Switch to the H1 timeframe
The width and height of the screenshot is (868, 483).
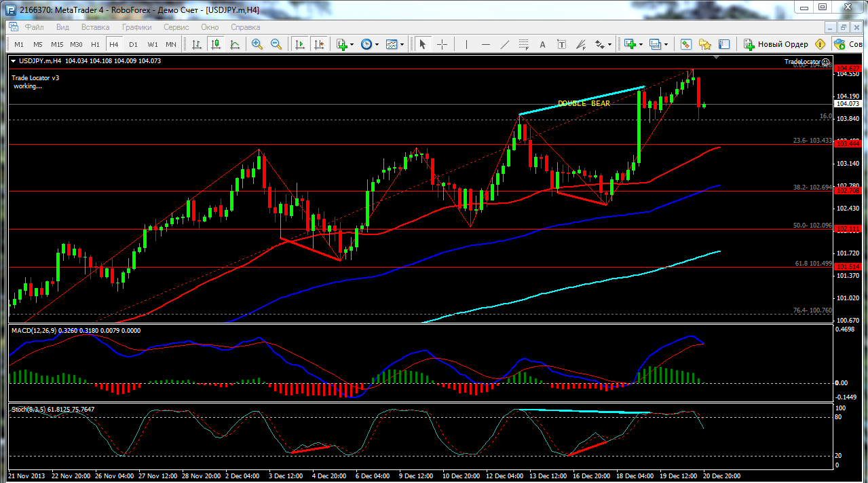[x=95, y=44]
